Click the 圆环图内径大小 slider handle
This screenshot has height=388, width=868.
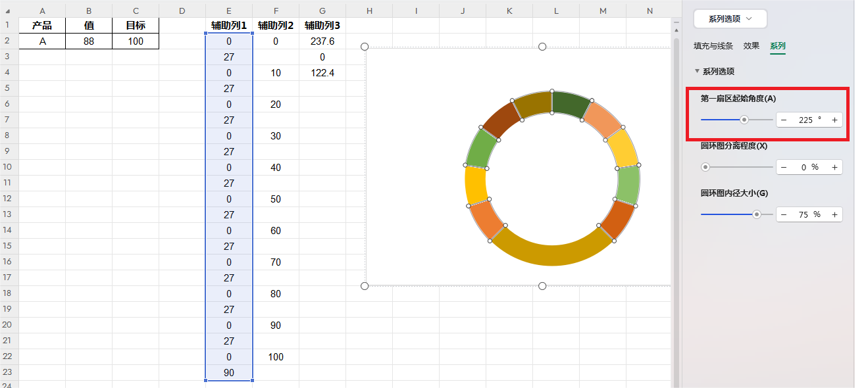[x=757, y=214]
